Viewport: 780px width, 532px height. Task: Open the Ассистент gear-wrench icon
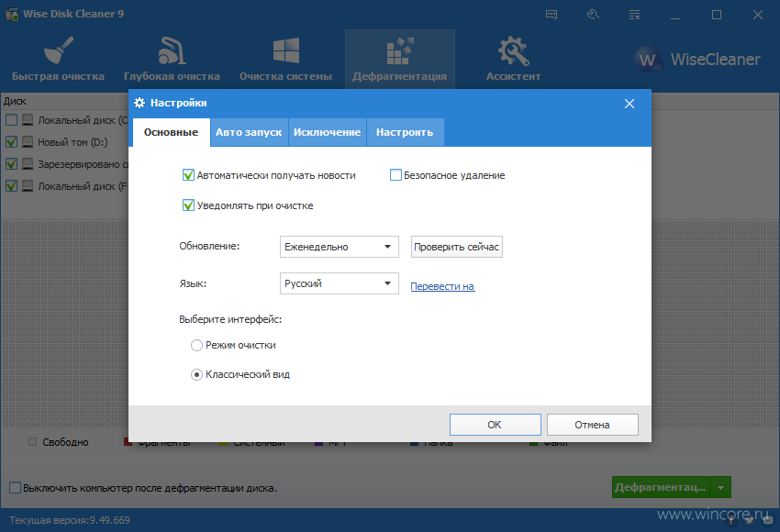(513, 50)
